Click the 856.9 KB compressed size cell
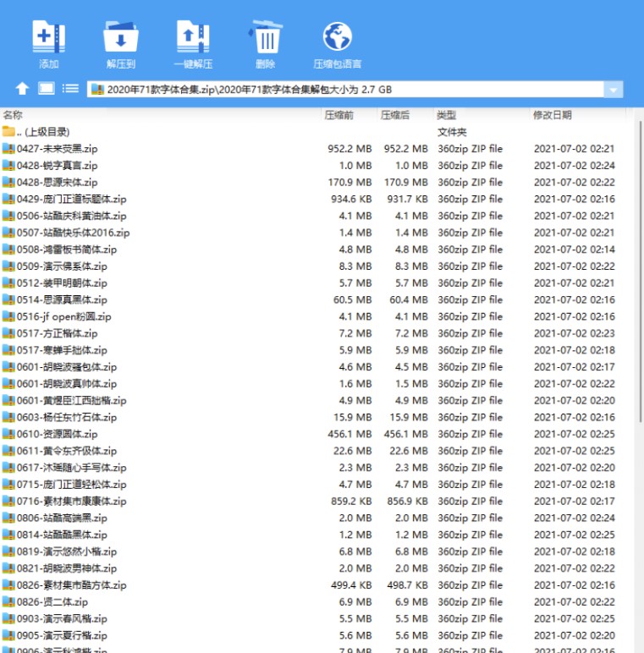 pyautogui.click(x=407, y=501)
